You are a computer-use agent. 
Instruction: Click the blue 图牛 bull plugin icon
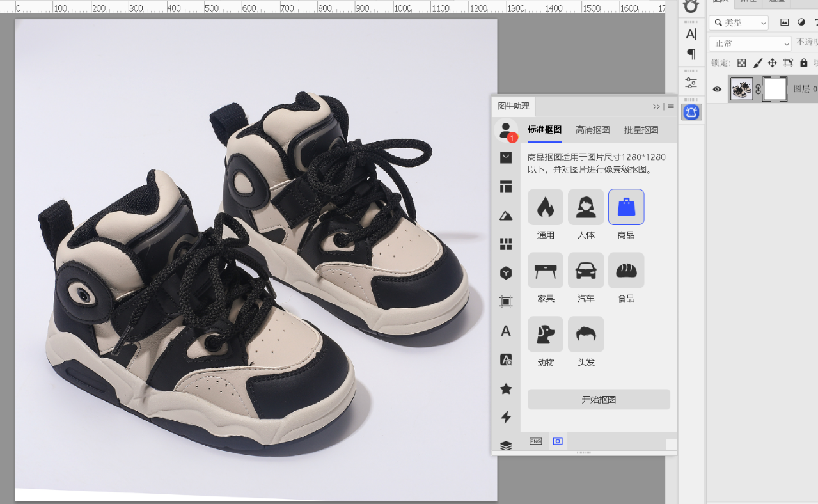coord(691,112)
